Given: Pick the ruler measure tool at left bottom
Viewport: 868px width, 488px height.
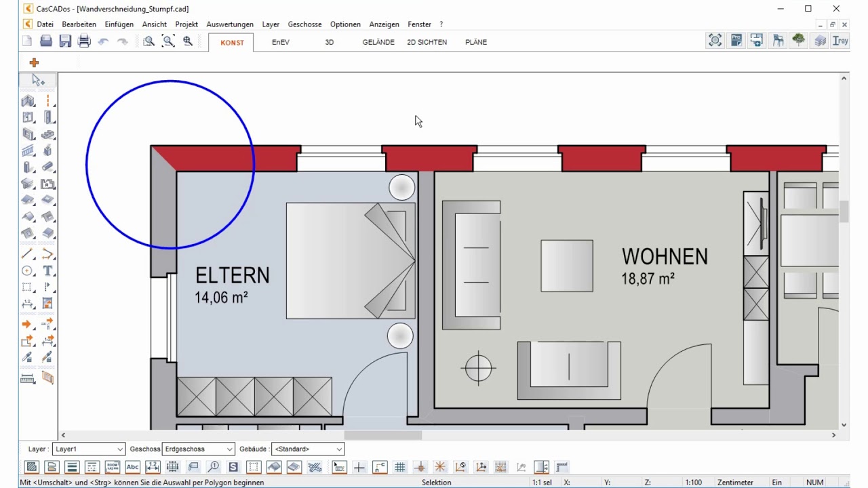Looking at the screenshot, I should tap(28, 378).
